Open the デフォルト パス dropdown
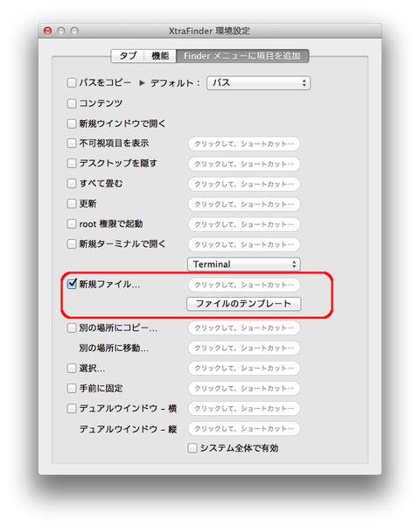This screenshot has height=528, width=420. coord(258,83)
